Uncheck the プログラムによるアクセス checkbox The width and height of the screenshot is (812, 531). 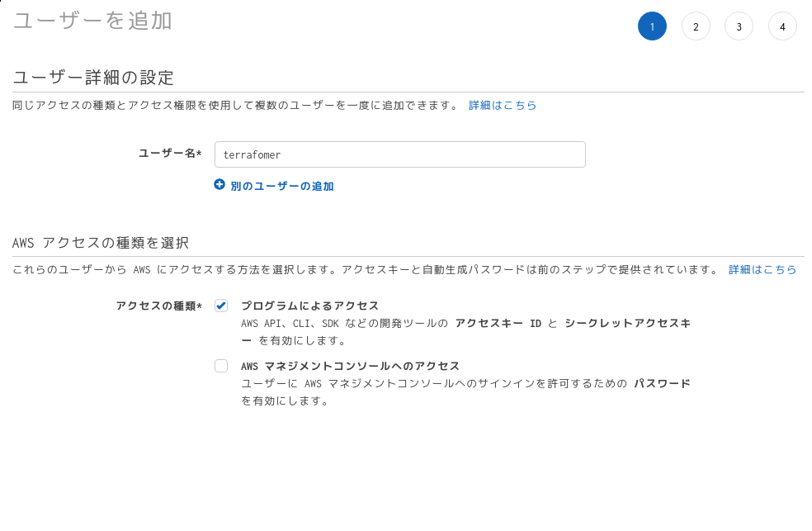pos(221,306)
